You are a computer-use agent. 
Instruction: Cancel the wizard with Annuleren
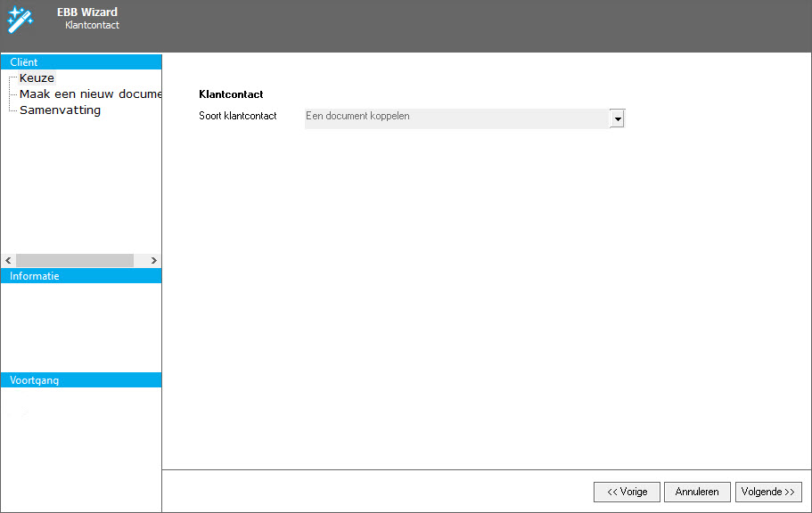(697, 492)
